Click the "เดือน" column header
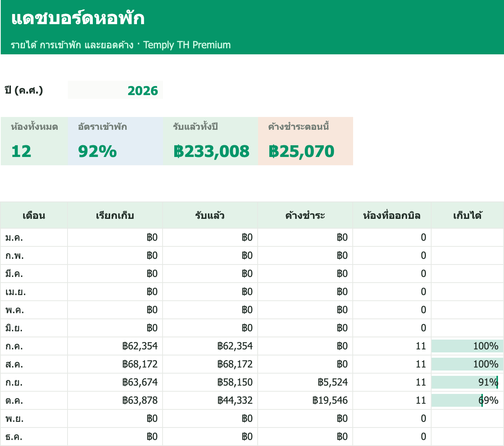The width and height of the screenshot is (504, 446). (x=34, y=215)
